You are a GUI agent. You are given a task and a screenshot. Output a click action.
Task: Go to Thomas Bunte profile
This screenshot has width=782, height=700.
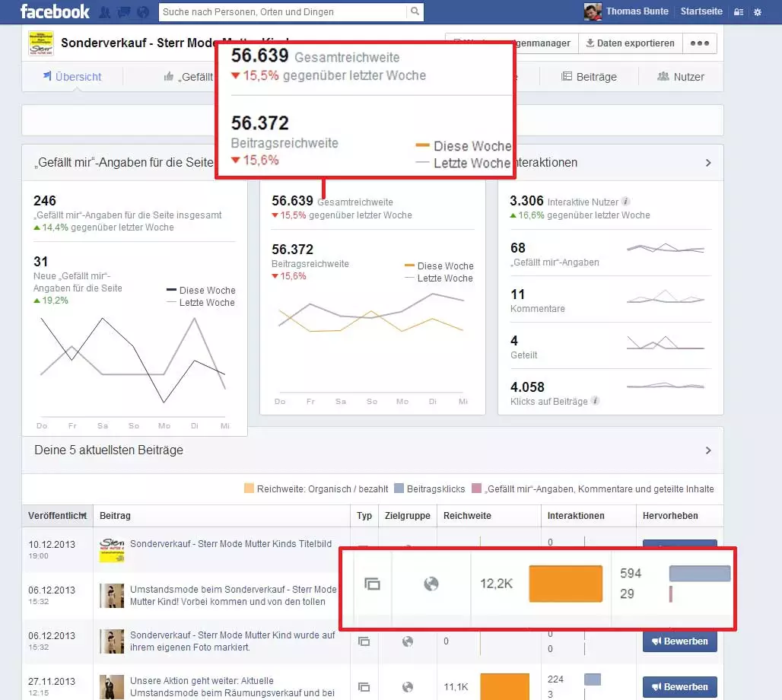(637, 11)
